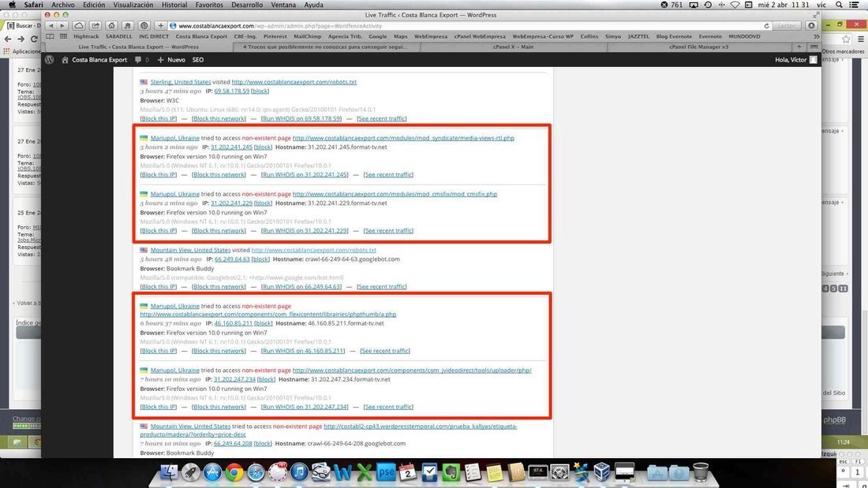Block the IP 31.202.241.245
The width and height of the screenshot is (868, 488).
[159, 174]
